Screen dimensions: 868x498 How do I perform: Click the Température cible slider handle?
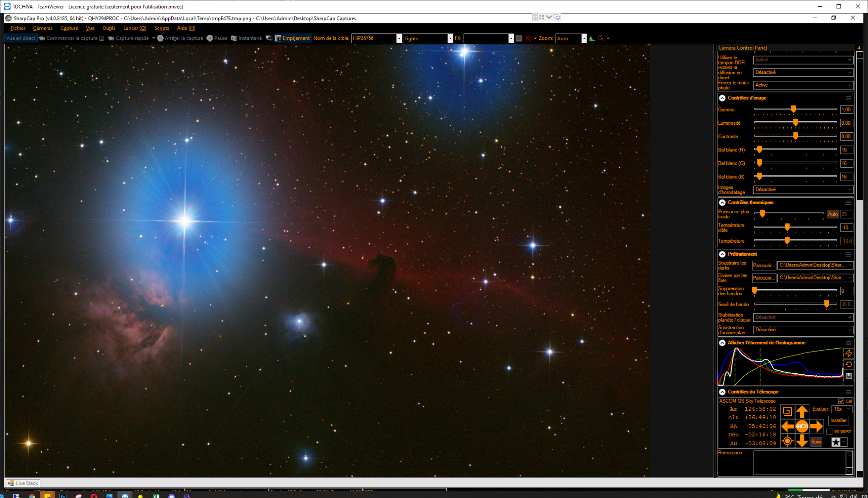click(787, 227)
